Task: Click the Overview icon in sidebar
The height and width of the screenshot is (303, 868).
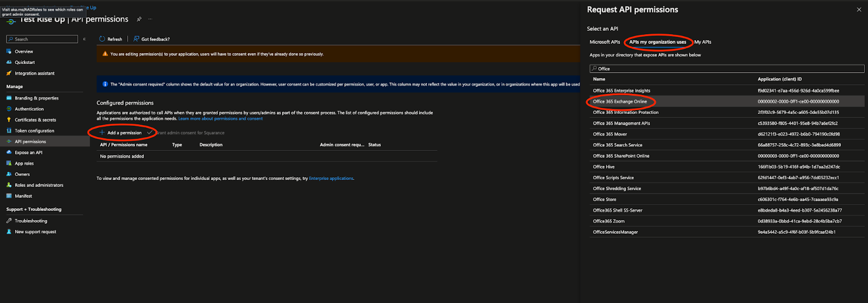Action: [x=9, y=51]
